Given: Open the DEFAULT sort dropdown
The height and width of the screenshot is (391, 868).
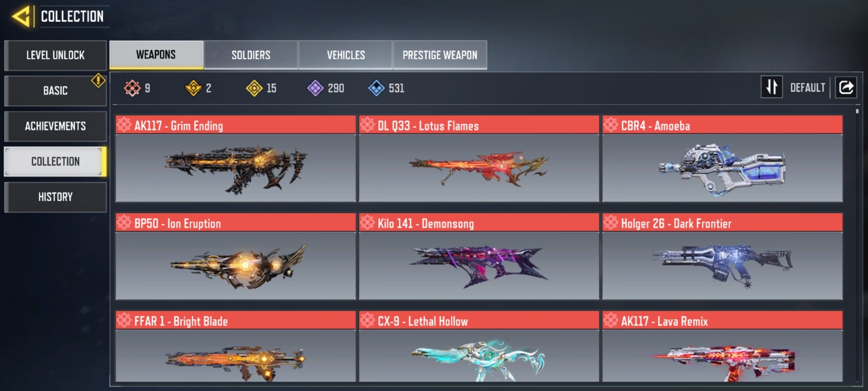Looking at the screenshot, I should coord(807,88).
